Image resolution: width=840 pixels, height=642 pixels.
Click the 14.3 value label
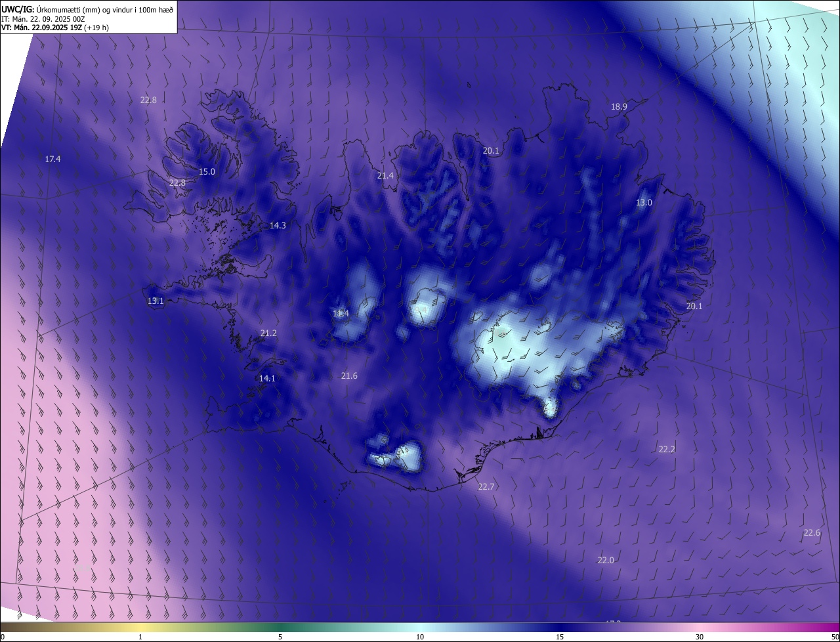(x=278, y=226)
